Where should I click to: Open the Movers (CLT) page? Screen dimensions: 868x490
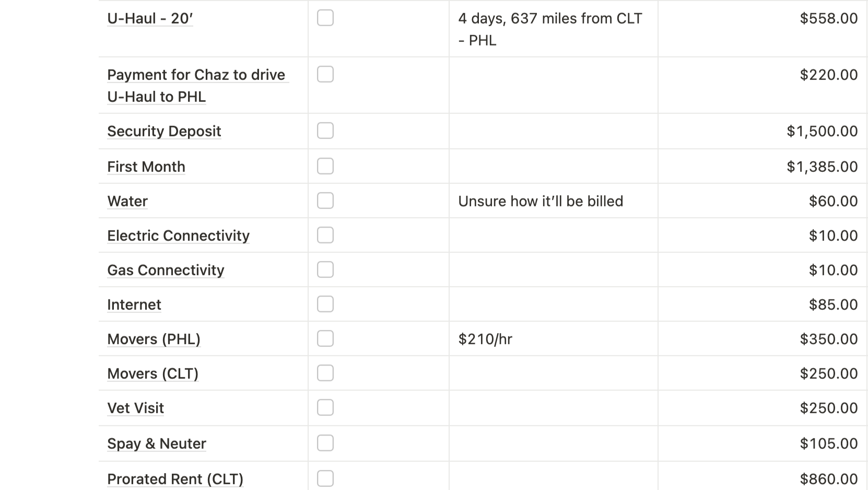153,374
